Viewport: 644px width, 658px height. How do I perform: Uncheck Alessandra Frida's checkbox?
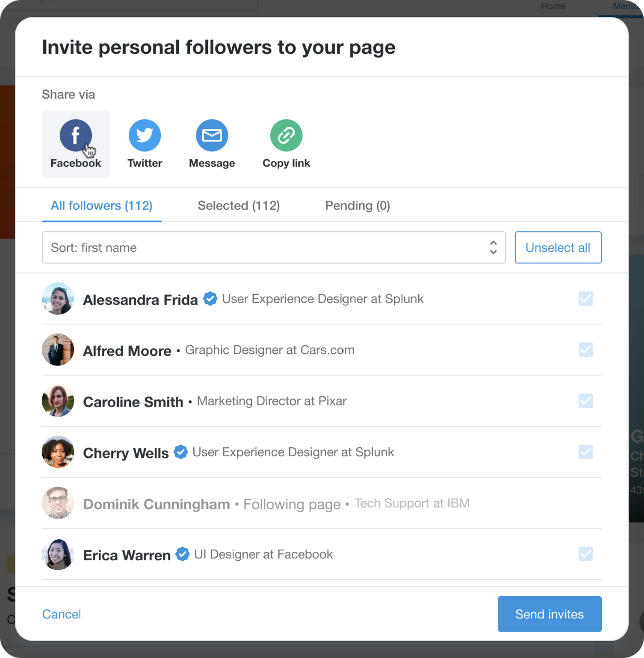tap(585, 298)
